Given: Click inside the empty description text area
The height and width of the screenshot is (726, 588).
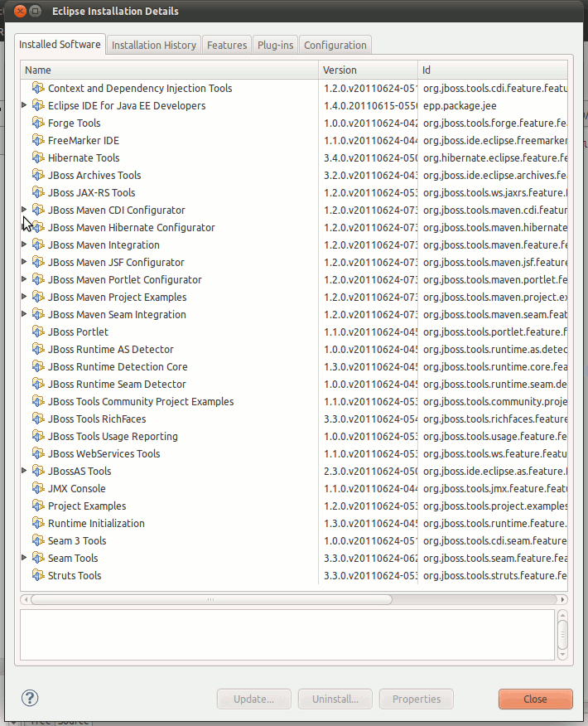Looking at the screenshot, I should point(287,635).
